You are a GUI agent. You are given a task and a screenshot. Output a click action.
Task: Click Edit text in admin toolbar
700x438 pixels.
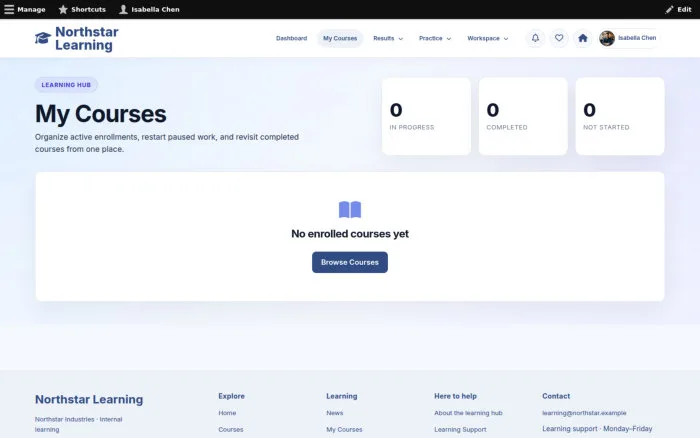684,9
